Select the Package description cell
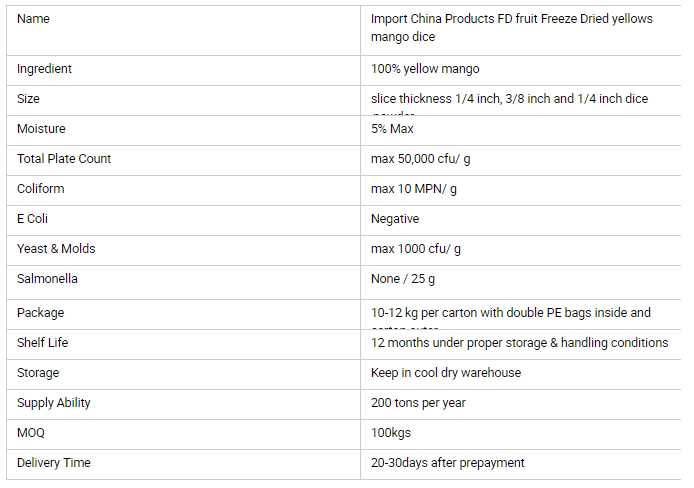 (510, 313)
